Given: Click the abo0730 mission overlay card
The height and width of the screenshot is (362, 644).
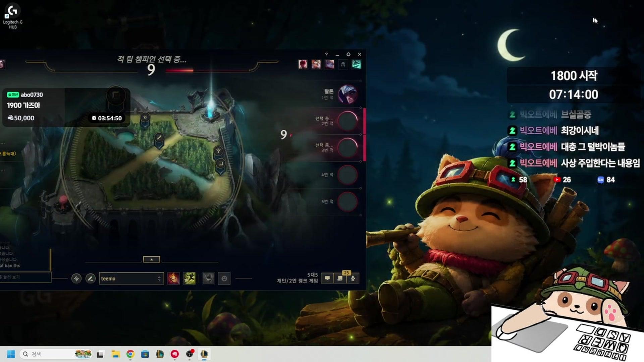Looking at the screenshot, I should pyautogui.click(x=66, y=107).
